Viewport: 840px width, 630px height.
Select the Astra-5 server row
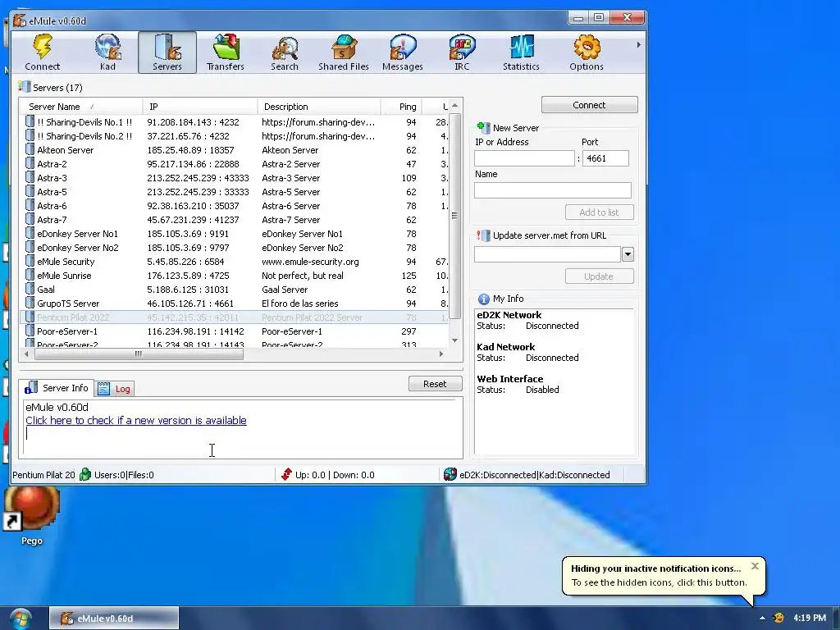(235, 192)
